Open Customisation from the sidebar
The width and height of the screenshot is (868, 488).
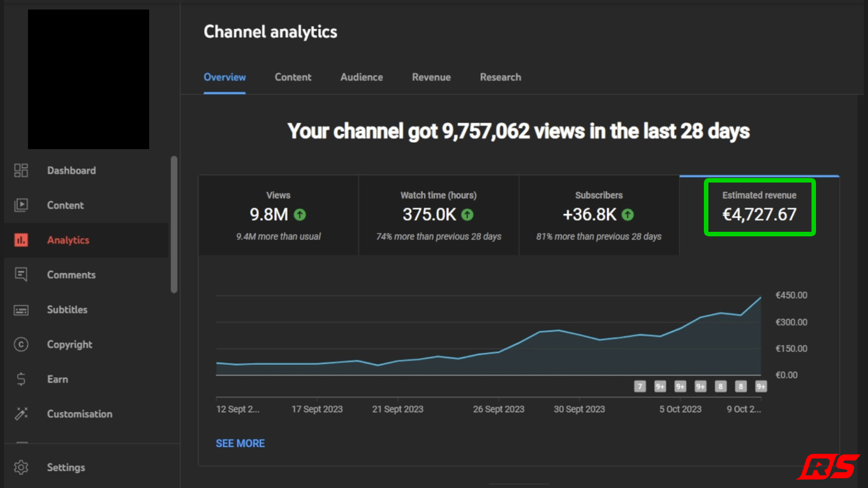pos(86,414)
